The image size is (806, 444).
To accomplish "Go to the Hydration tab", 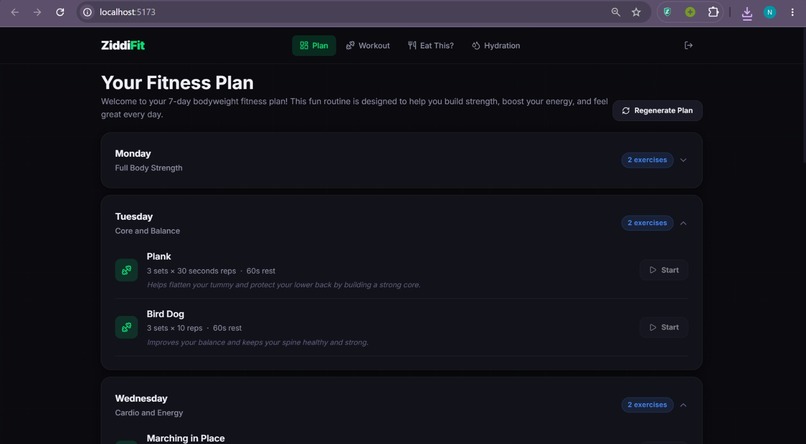I will point(496,46).
